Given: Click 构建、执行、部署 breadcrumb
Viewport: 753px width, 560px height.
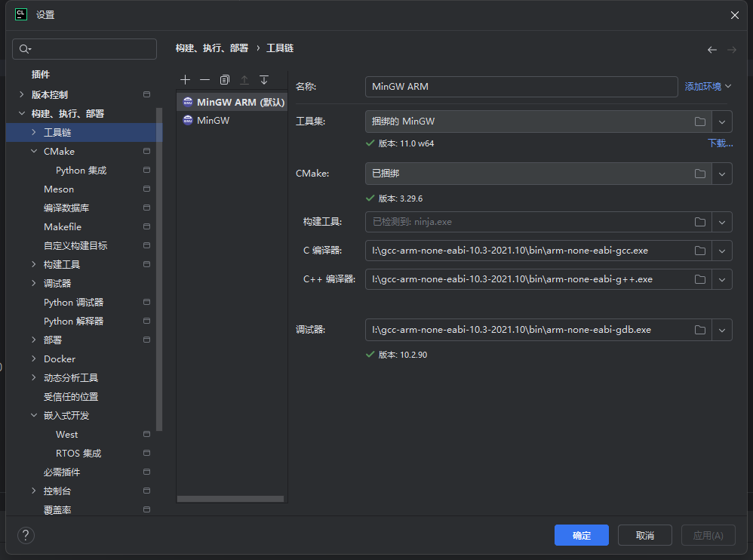Looking at the screenshot, I should coord(212,48).
